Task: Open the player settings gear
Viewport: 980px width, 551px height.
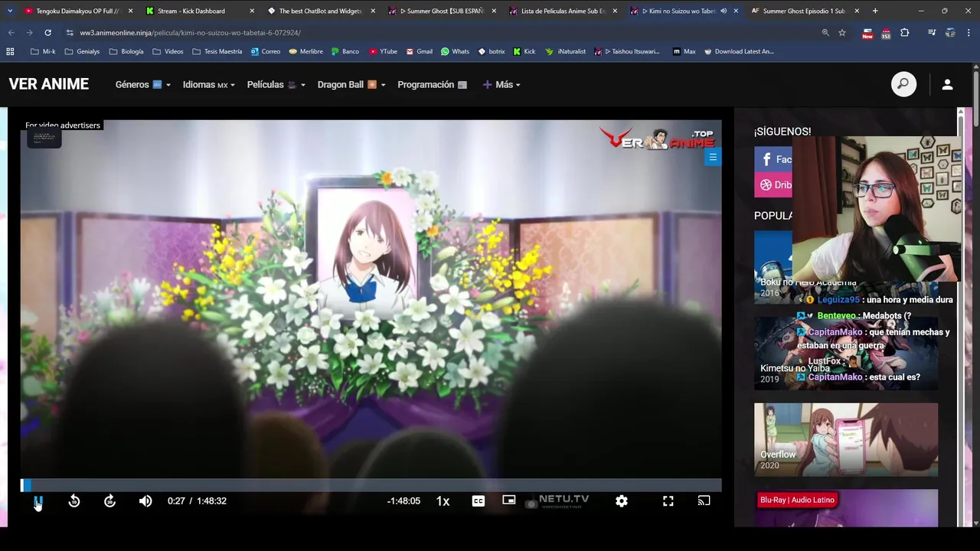Action: point(622,501)
